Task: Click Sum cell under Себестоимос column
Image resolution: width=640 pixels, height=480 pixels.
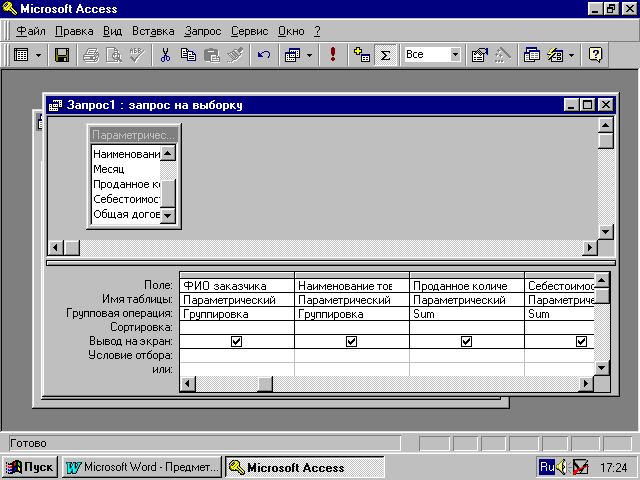Action: tap(559, 314)
